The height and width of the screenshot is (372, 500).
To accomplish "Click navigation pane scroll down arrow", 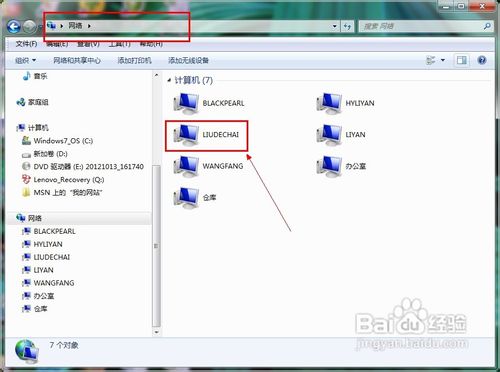I will (156, 332).
